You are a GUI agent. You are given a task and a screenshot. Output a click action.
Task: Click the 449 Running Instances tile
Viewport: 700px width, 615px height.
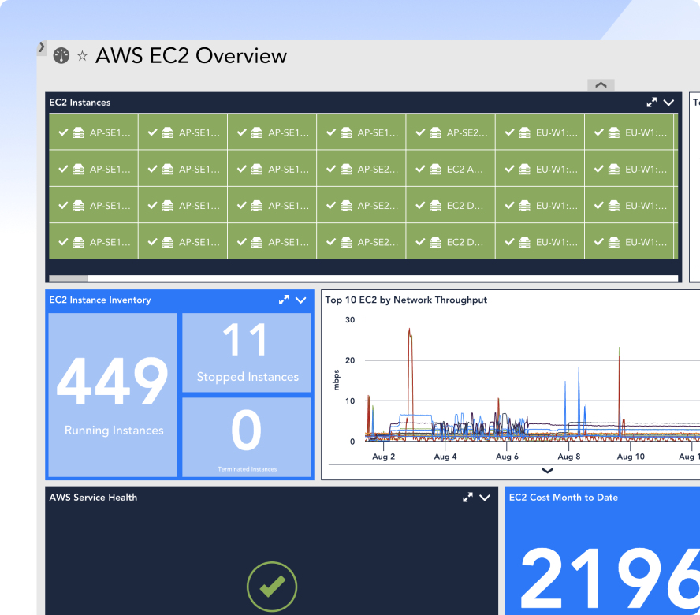click(x=113, y=395)
